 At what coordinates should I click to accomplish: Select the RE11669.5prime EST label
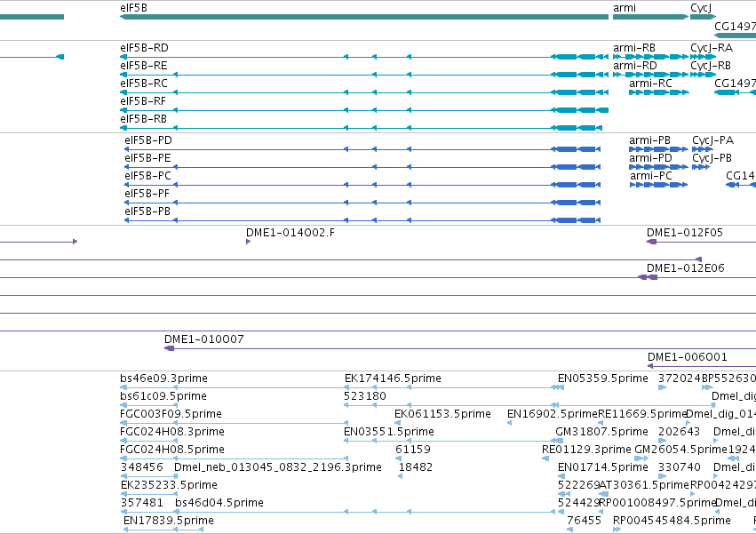point(642,414)
